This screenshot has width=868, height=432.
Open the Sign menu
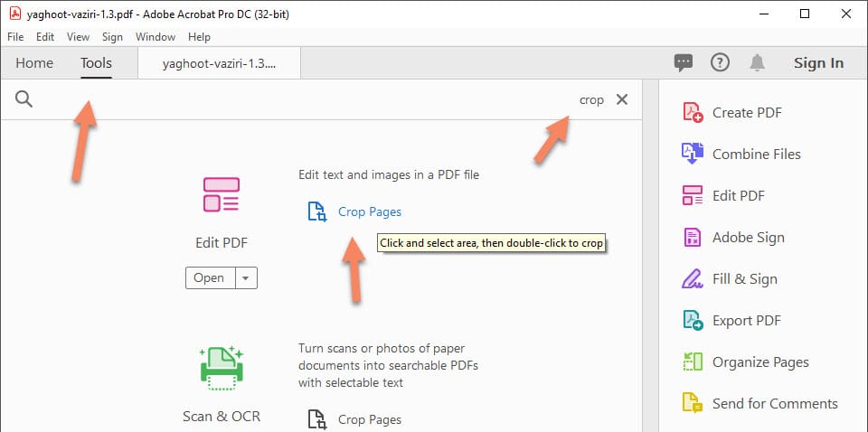112,37
